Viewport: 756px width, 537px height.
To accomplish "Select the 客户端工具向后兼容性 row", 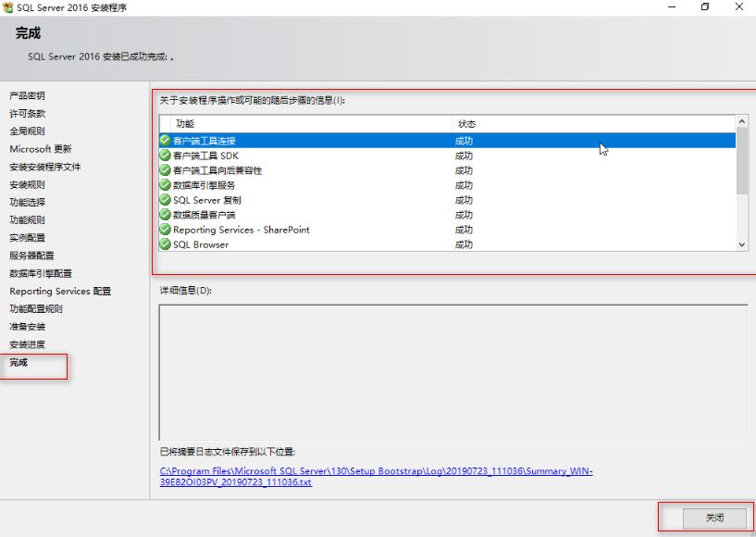I will 448,170.
